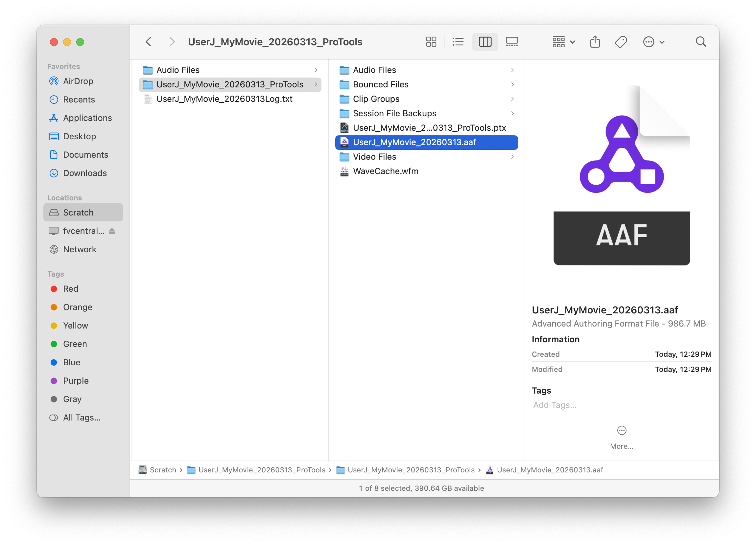
Task: Select the ProTools .ptx session file
Action: pos(429,128)
